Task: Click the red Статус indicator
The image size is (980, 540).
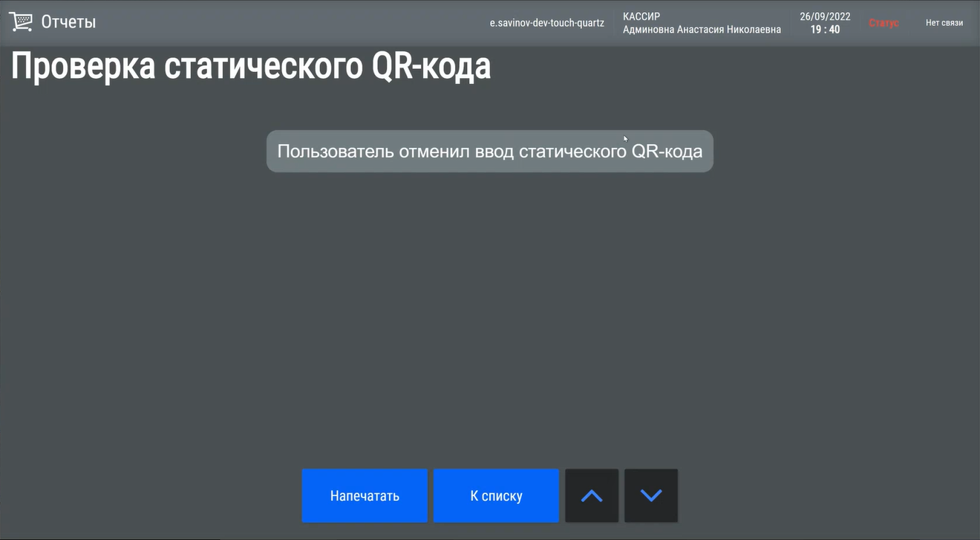Action: [883, 23]
